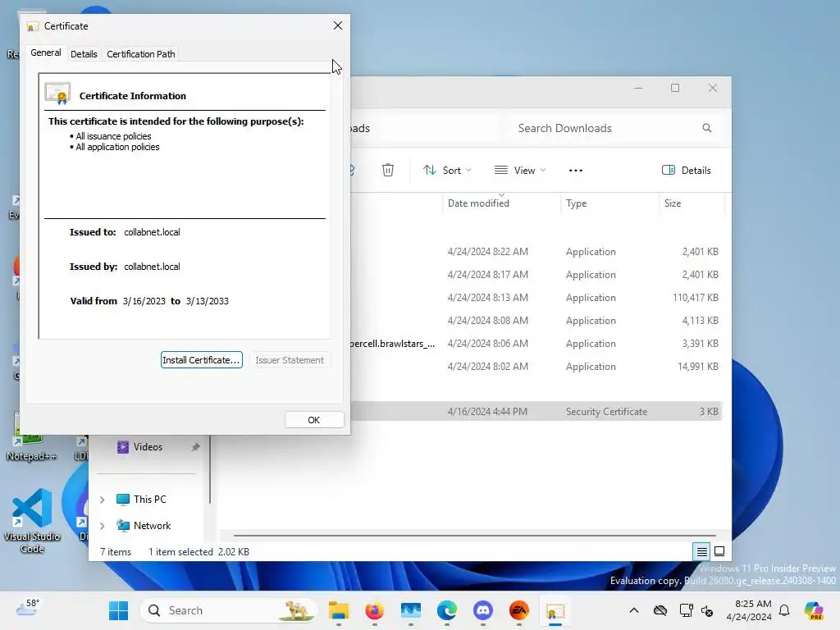The image size is (840, 630).
Task: Open Videos in the navigation pane
Action: [x=148, y=447]
